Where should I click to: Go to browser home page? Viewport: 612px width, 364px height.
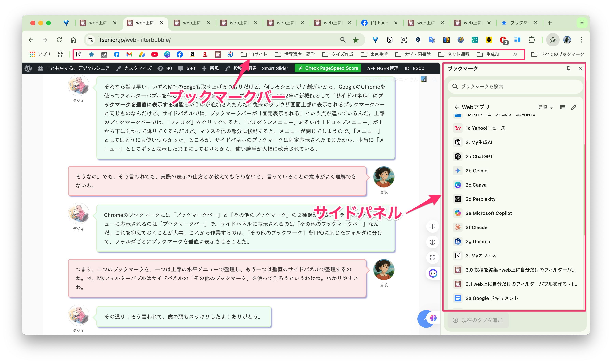[x=73, y=40]
